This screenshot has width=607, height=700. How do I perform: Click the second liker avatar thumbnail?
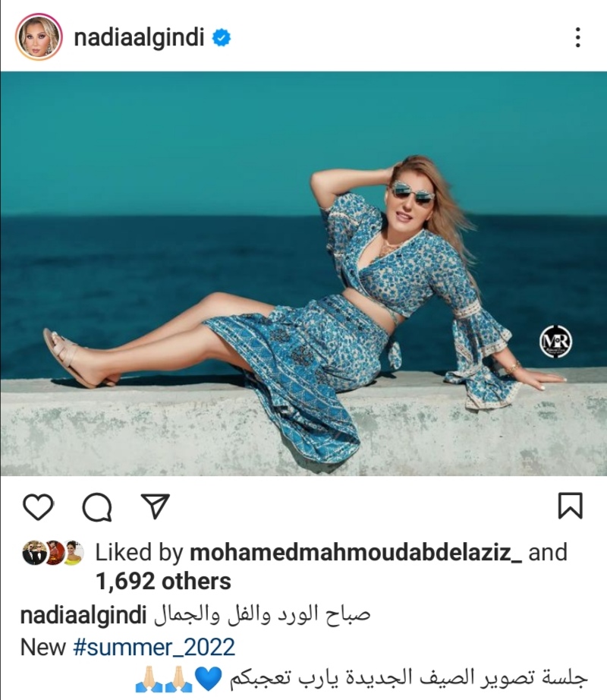(55, 553)
